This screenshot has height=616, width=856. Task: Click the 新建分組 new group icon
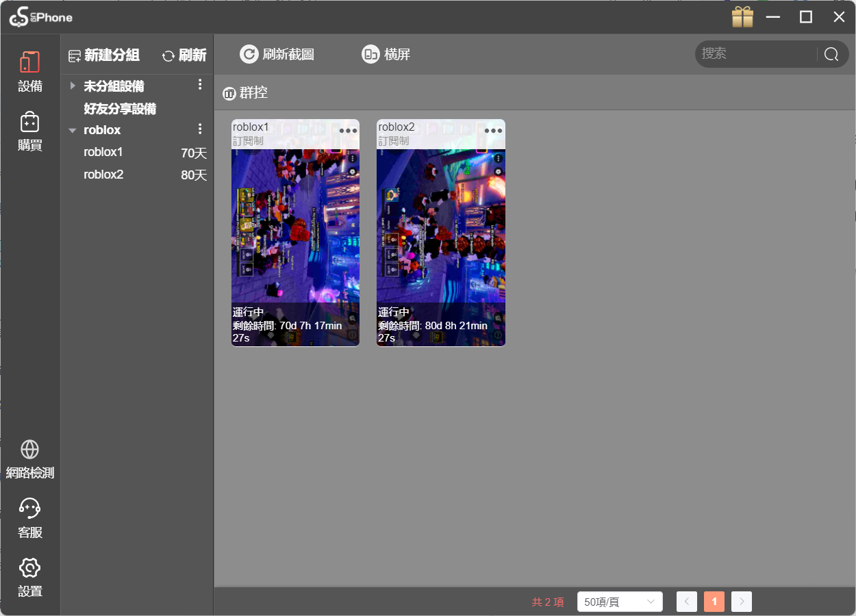point(75,56)
